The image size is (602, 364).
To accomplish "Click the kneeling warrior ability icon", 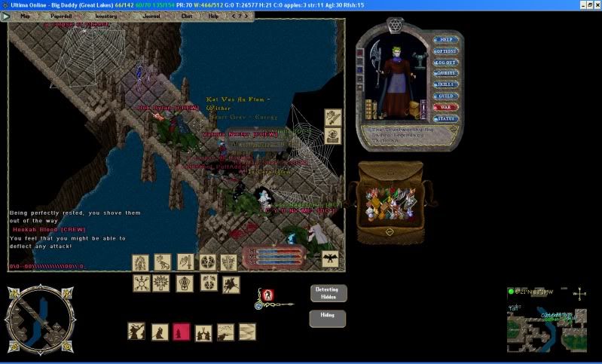I will (x=160, y=332).
